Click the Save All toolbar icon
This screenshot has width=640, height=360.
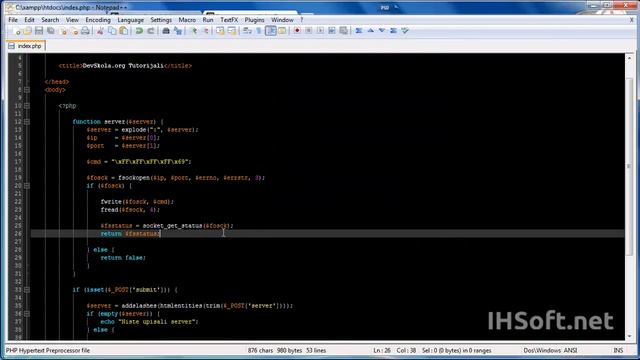coord(51,31)
